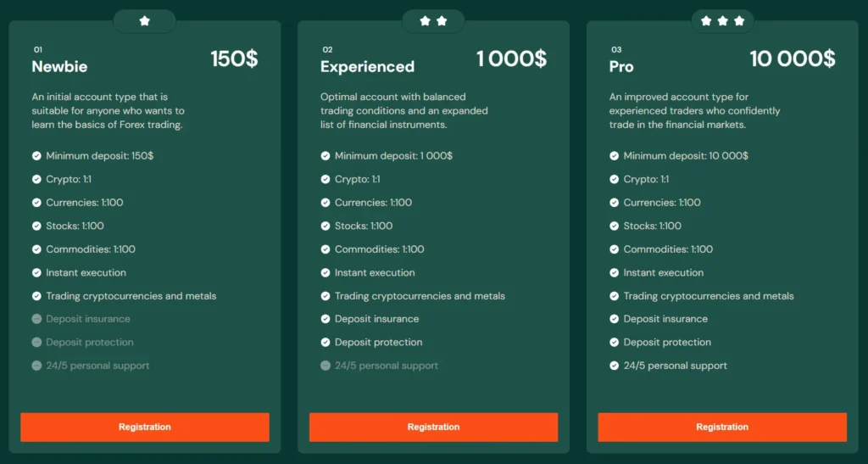Select the Newbie plan title
The height and width of the screenshot is (464, 868).
click(x=59, y=66)
